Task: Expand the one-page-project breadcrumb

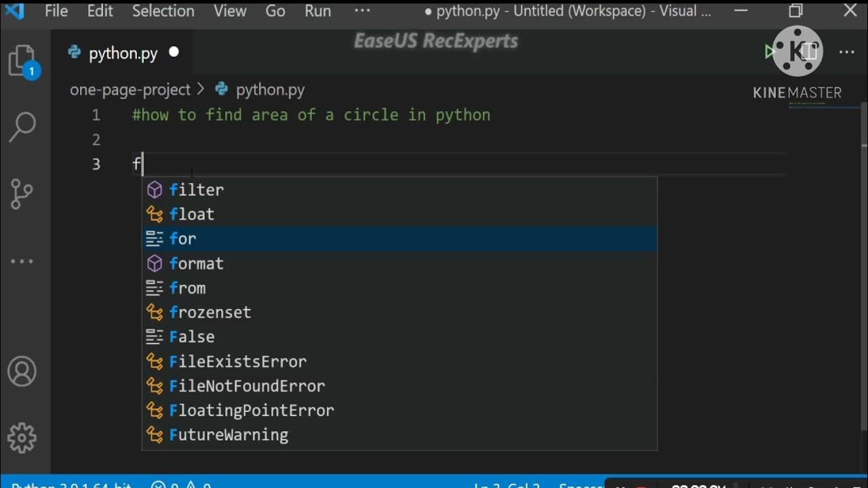Action: [x=130, y=89]
